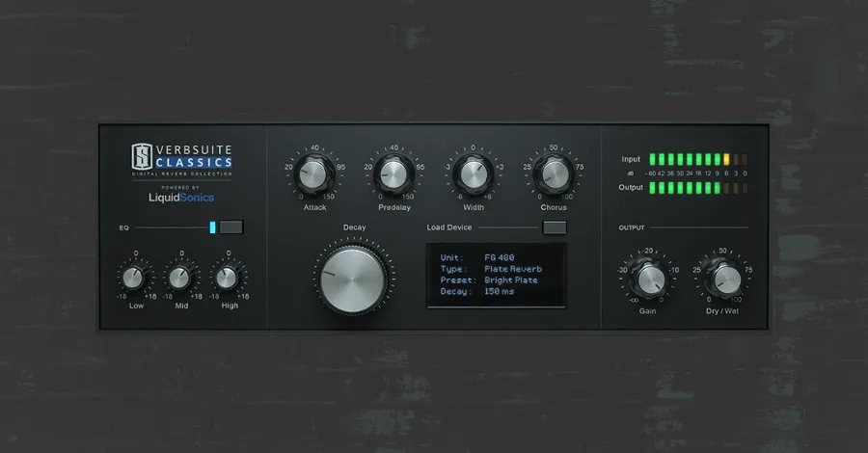Click the Load Device label
The image size is (868, 453).
[x=448, y=227]
